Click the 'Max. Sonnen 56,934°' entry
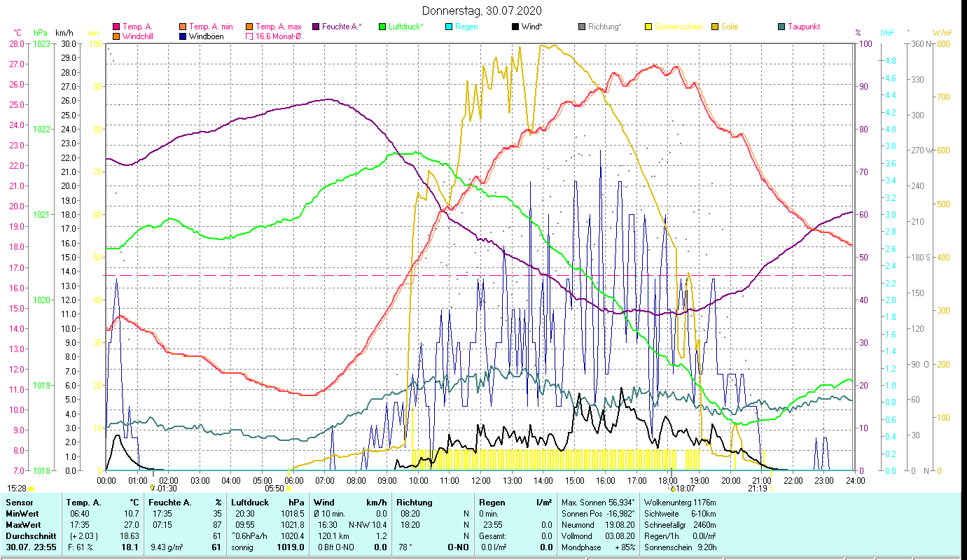967x560 pixels. 599,503
